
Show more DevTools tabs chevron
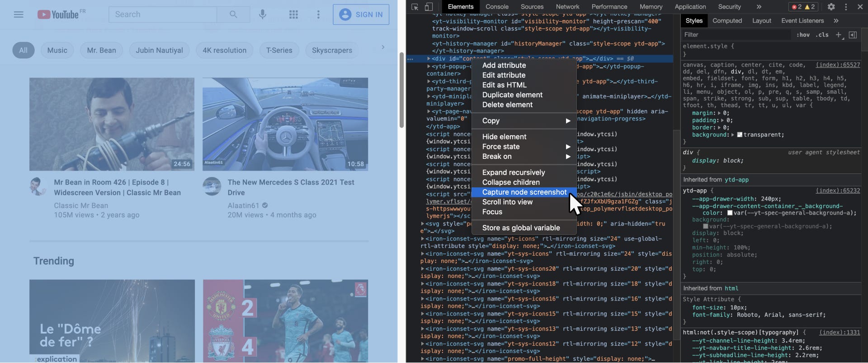click(x=759, y=7)
